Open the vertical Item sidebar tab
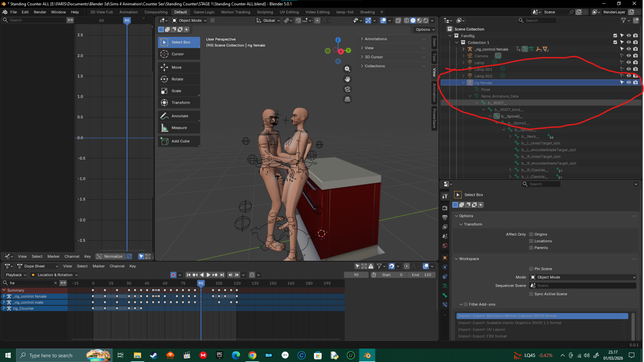 pyautogui.click(x=434, y=42)
